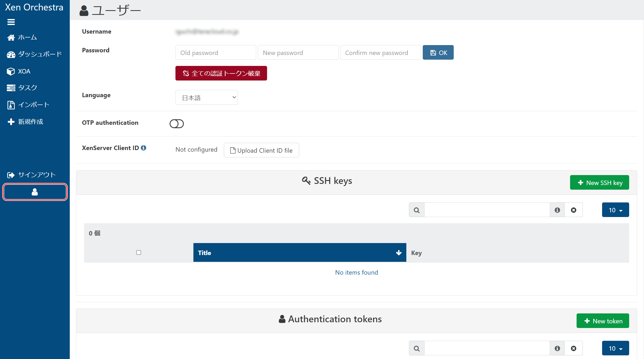Viewport: 644px width, 359px height.
Task: Click XenServer Client ID info icon
Action: pyautogui.click(x=143, y=148)
